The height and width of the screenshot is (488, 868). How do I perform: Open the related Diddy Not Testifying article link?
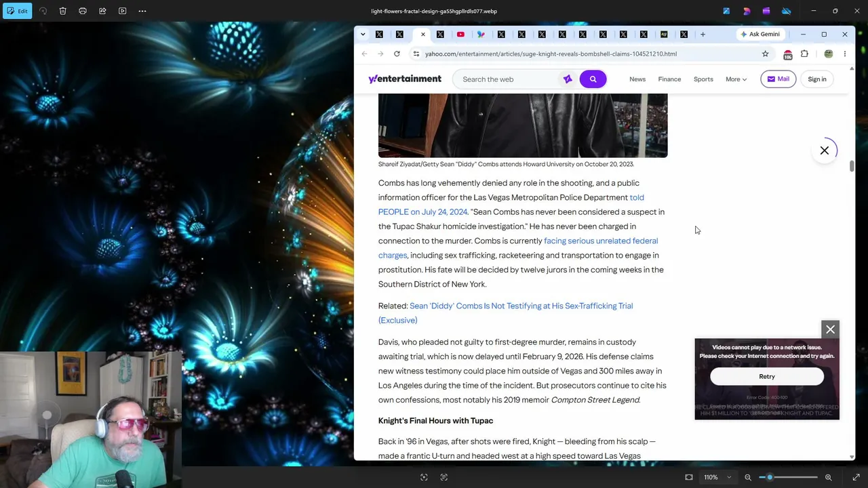506,313
